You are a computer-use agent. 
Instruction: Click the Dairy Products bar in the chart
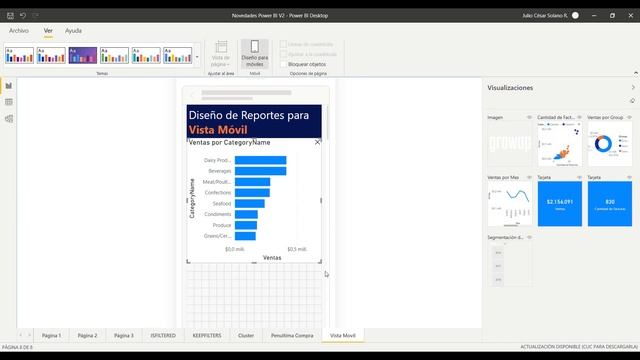pos(260,160)
